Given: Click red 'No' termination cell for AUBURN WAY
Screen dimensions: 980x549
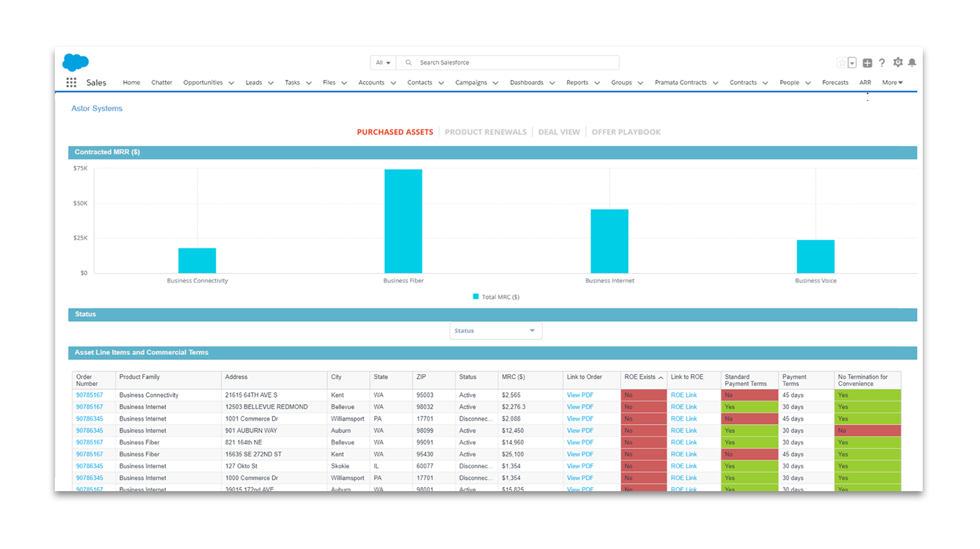Looking at the screenshot, I should (x=868, y=431).
